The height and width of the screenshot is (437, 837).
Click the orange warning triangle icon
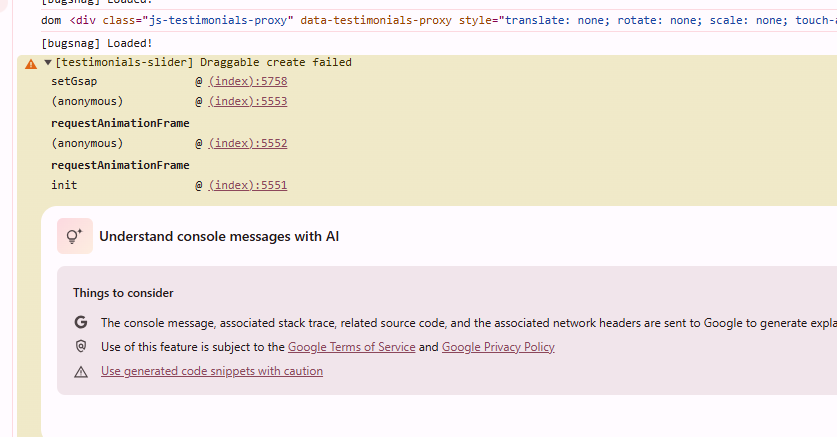[31, 64]
